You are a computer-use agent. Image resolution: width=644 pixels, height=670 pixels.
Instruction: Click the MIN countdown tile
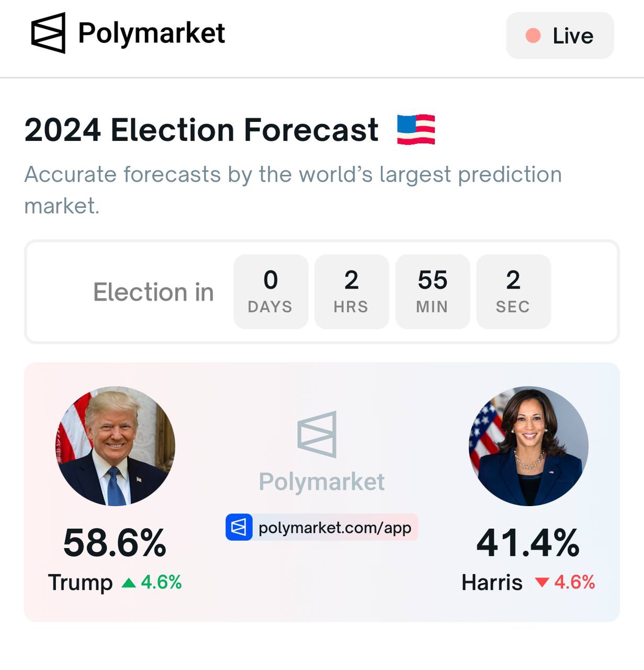pos(433,292)
